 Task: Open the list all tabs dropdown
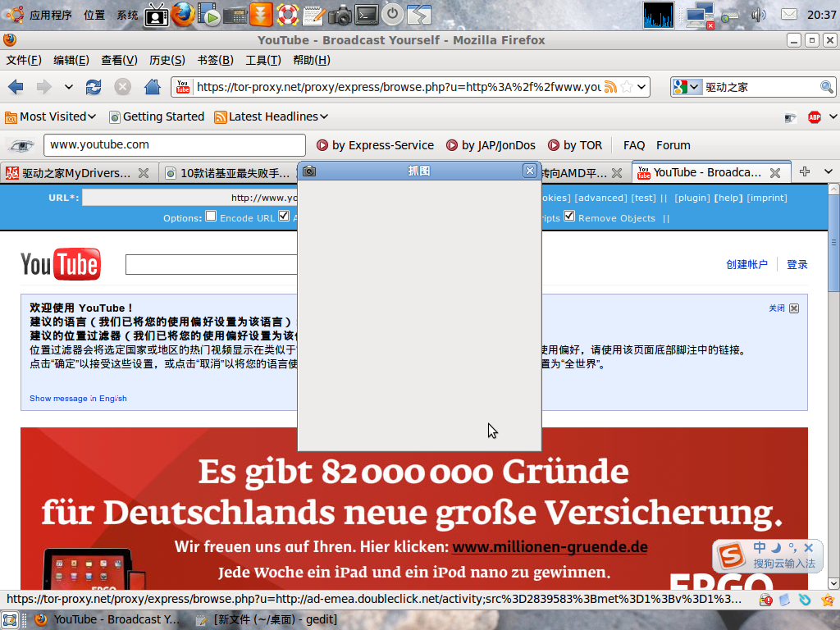pyautogui.click(x=829, y=171)
